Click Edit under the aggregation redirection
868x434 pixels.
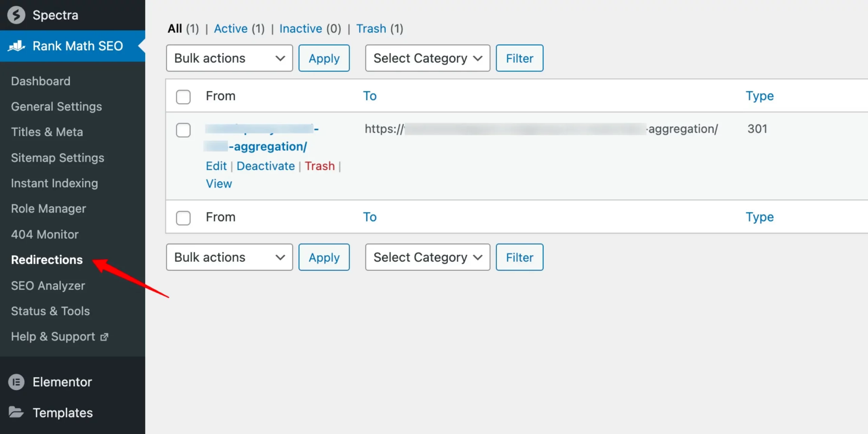point(216,166)
